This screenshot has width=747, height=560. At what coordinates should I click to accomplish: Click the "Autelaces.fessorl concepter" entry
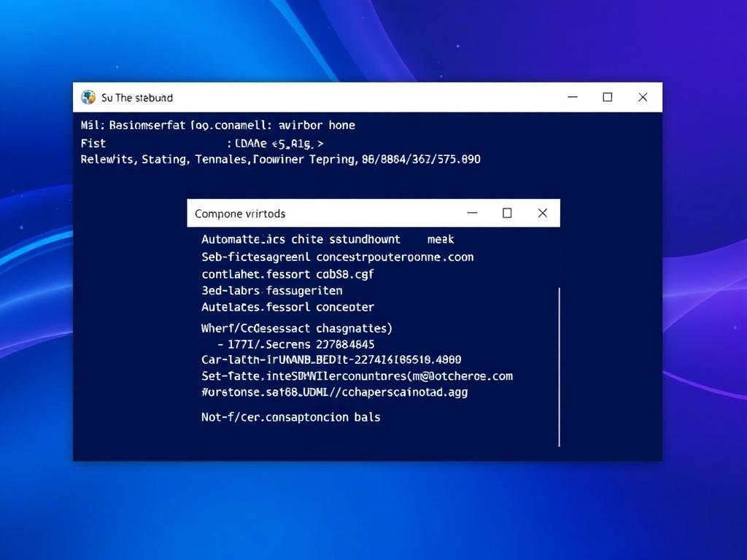[287, 307]
